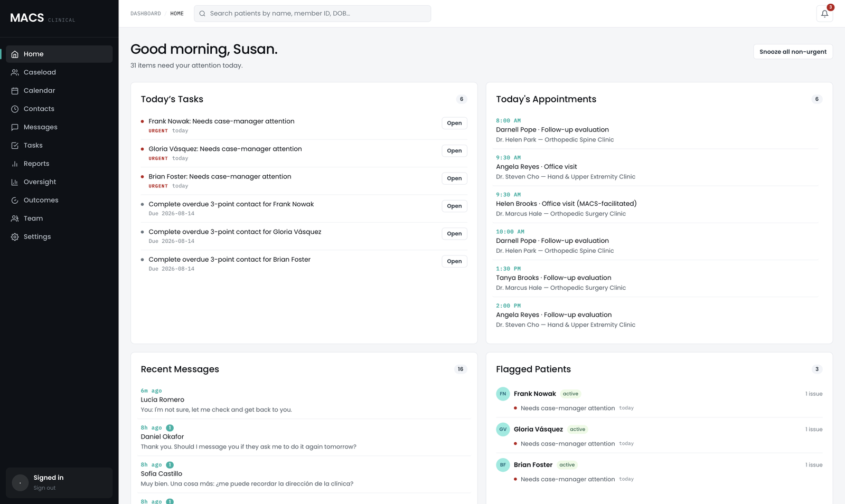Open Brian Foster case-manager attention task

454,178
